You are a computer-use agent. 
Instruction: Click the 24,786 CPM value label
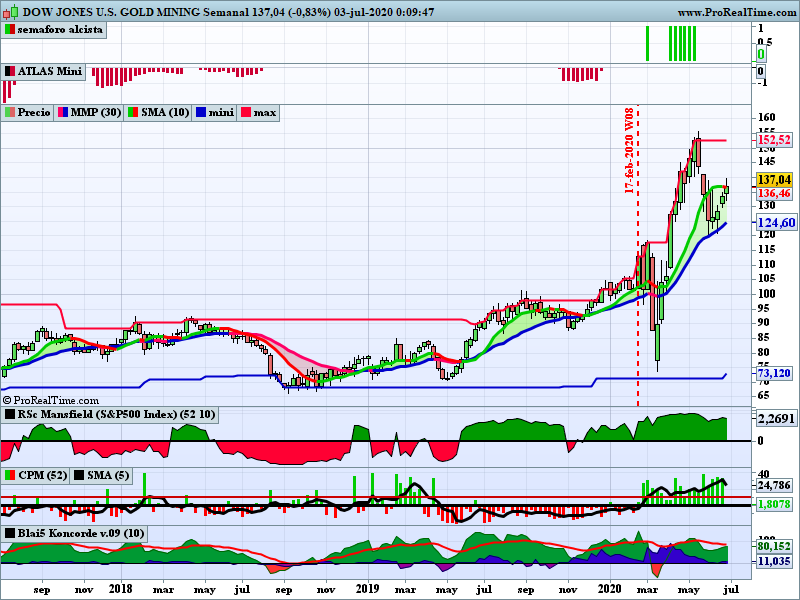774,485
